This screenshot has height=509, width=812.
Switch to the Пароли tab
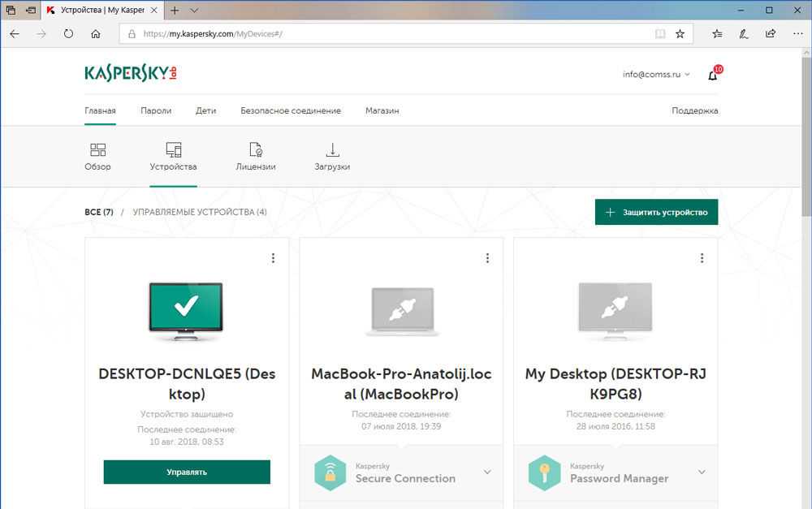pos(155,110)
